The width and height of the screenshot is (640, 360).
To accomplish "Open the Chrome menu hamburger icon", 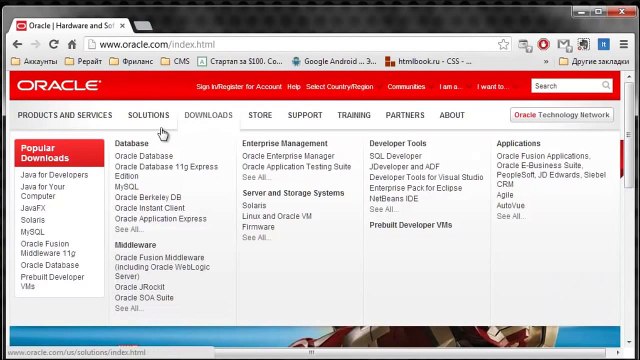I will (624, 44).
